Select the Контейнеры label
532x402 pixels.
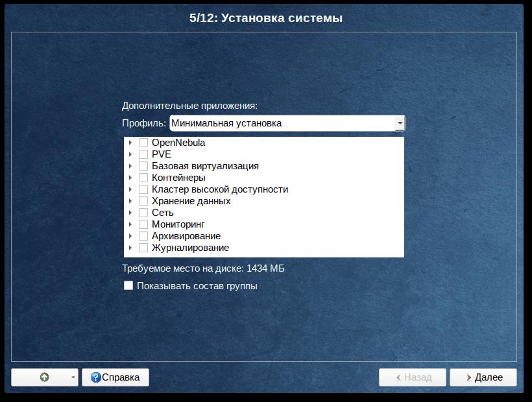pyautogui.click(x=178, y=178)
